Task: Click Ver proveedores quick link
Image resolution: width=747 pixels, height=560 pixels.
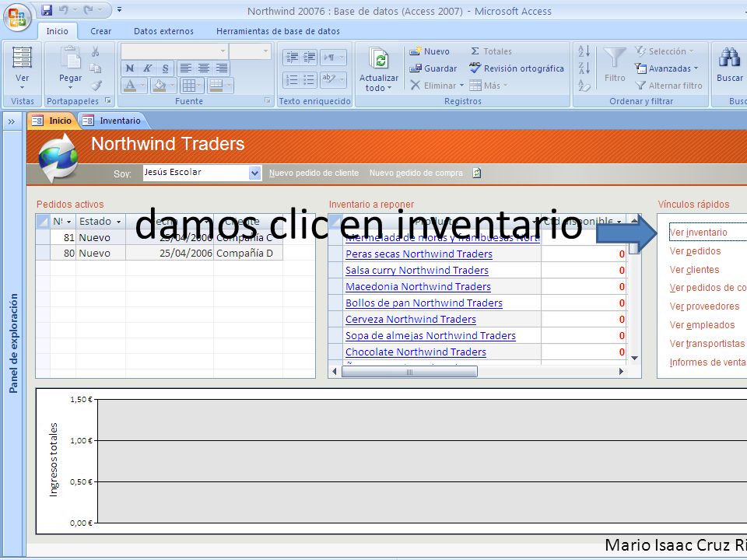Action: pos(704,306)
